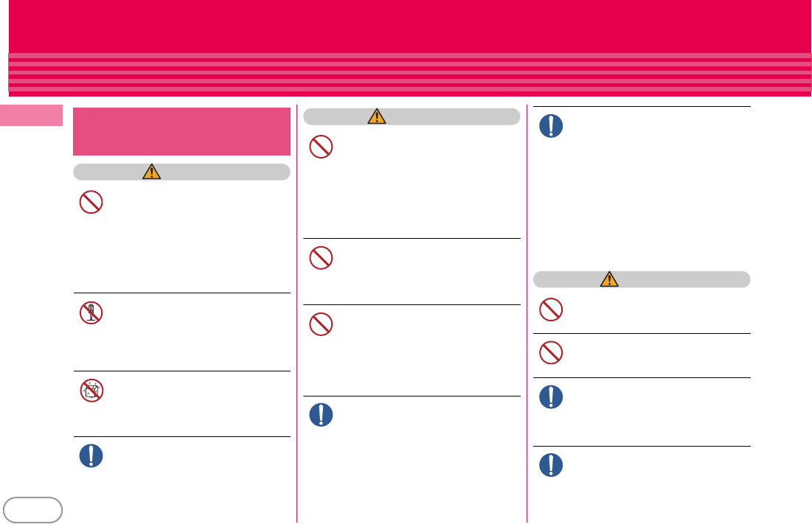The image size is (812, 524).
Task: Select third prohibition icon in the middle column
Action: coord(321,324)
